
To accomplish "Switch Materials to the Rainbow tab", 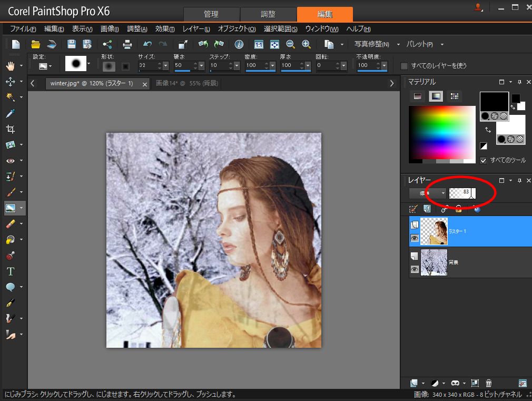I will (x=436, y=96).
